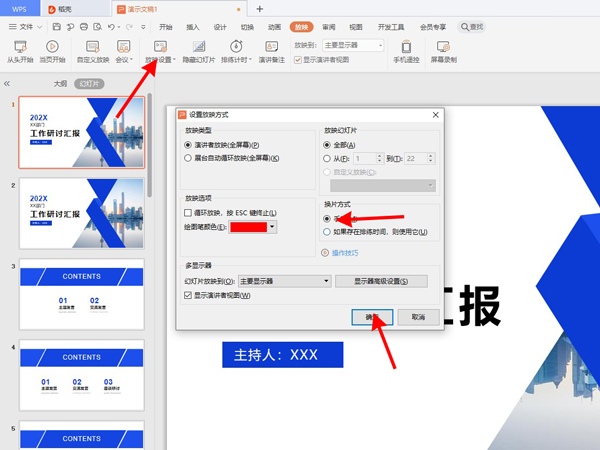
Task: Open 手机遥控 phone remote icon
Action: click(406, 47)
